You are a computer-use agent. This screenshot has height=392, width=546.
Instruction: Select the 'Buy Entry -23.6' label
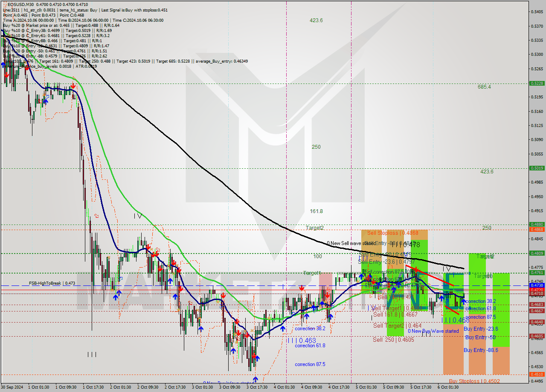[x=481, y=329]
